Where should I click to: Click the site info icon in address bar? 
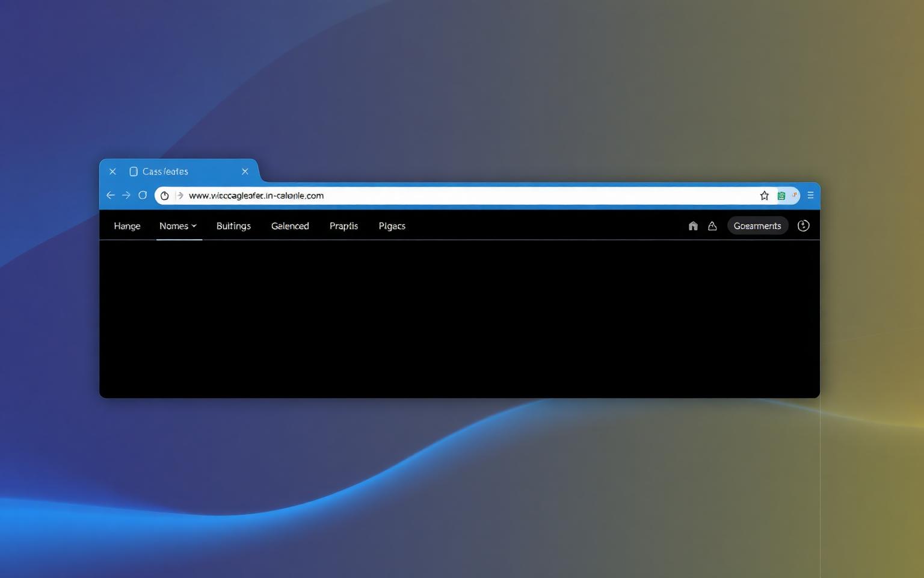coord(164,196)
